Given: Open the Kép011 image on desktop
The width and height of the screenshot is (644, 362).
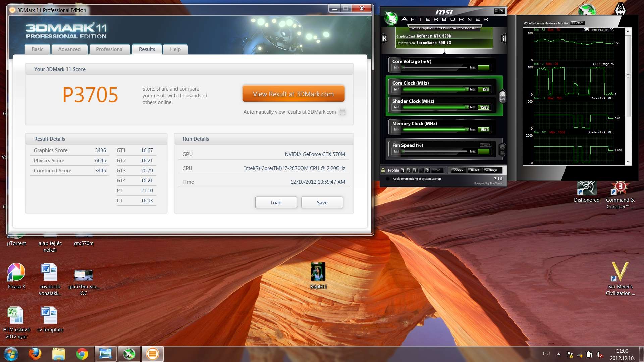Looking at the screenshot, I should tap(318, 276).
